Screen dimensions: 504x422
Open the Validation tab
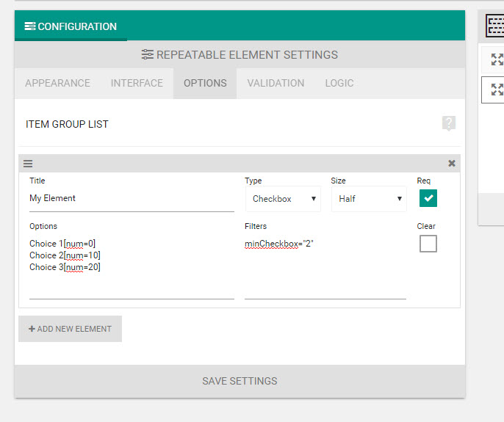tap(276, 83)
